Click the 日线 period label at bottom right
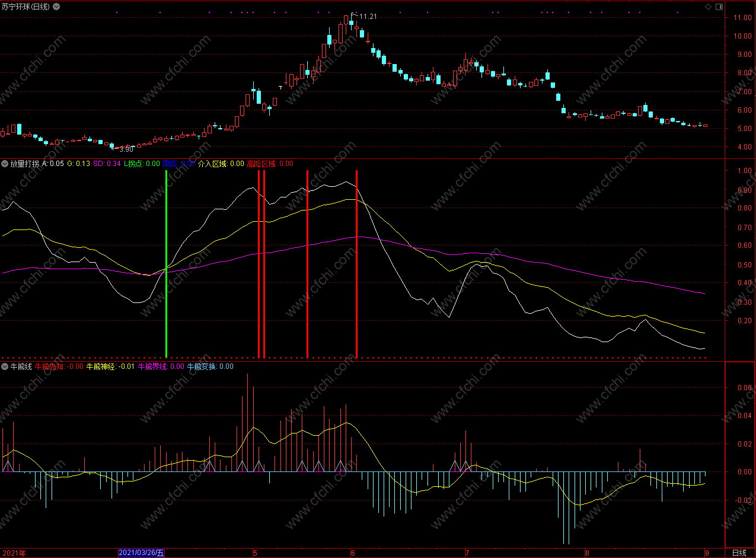The height and width of the screenshot is (558, 756). click(x=739, y=553)
